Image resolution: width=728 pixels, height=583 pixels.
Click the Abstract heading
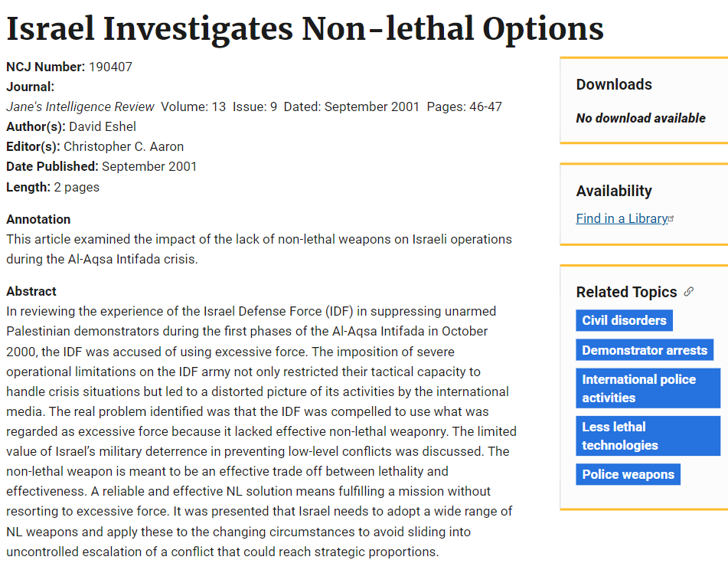coord(31,291)
